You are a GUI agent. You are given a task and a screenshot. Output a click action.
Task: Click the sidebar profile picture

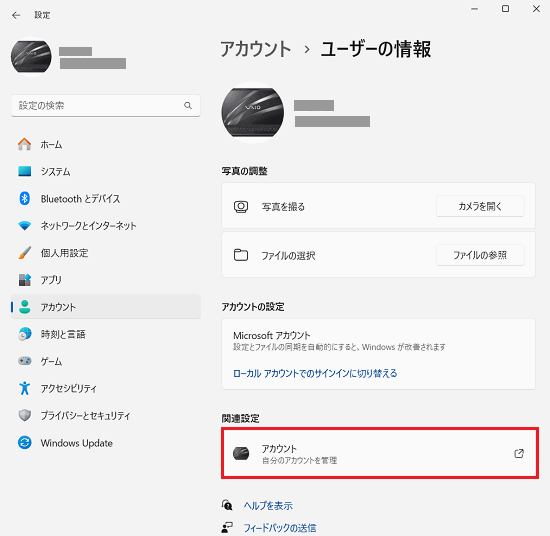31,57
